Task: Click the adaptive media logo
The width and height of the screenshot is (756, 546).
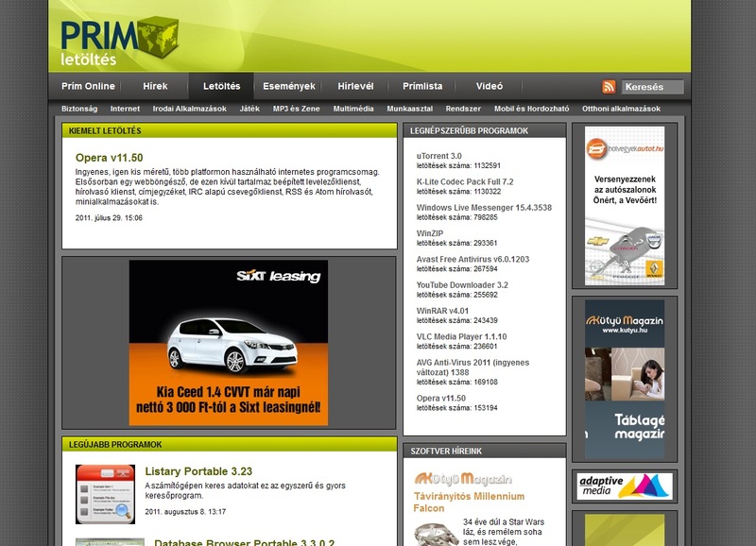Action: pyautogui.click(x=624, y=485)
